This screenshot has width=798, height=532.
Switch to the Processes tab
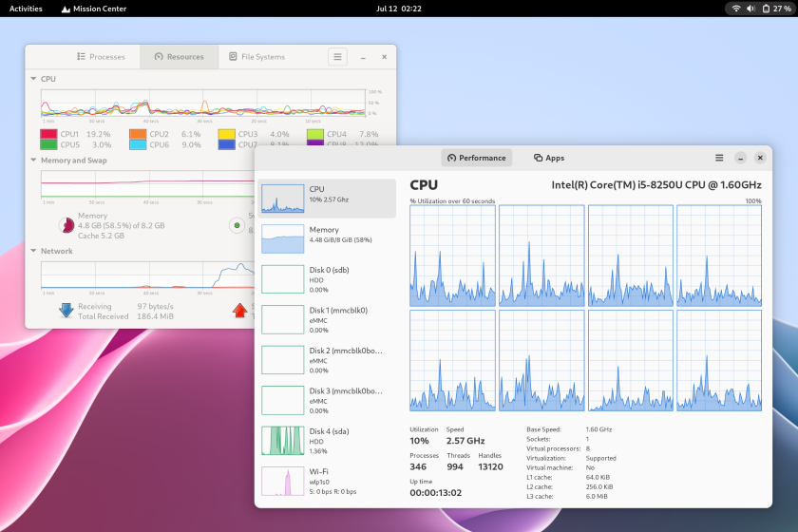101,57
